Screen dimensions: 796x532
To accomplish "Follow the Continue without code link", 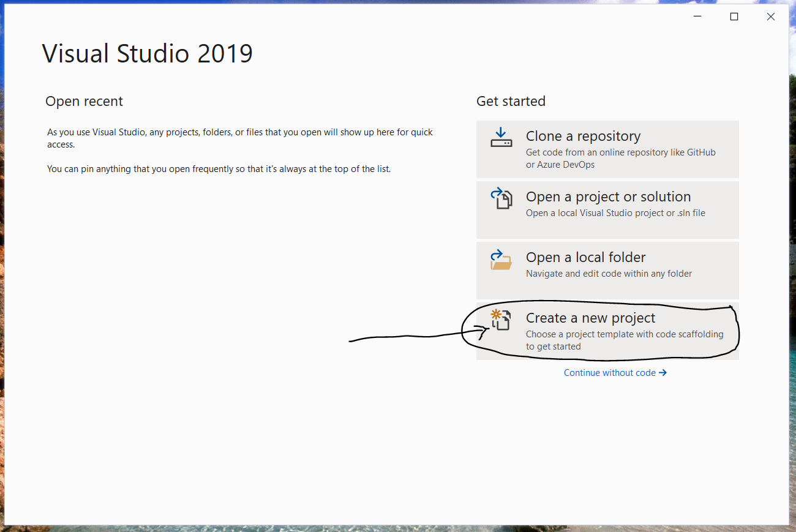I will tap(615, 372).
